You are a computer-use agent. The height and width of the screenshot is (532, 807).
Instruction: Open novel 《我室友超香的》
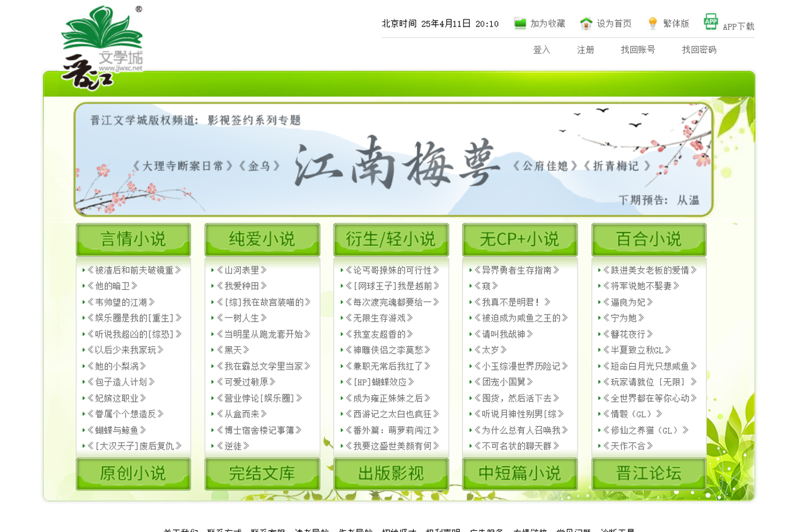click(379, 334)
